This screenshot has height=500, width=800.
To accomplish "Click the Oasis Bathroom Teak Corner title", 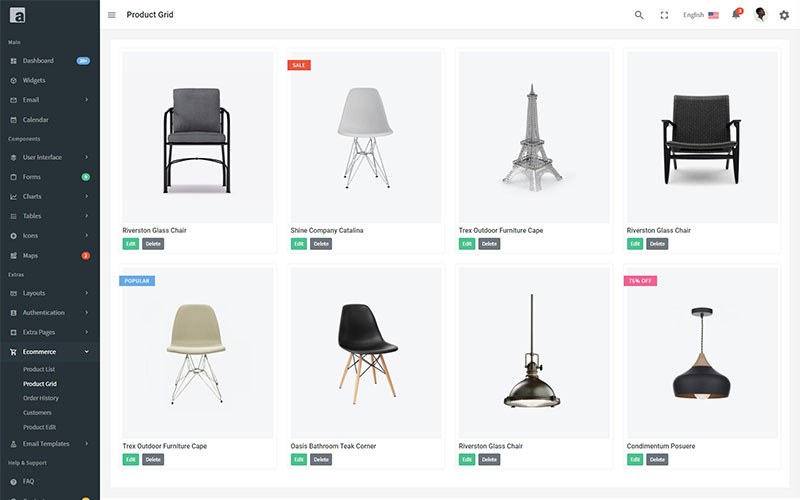I will [x=333, y=446].
